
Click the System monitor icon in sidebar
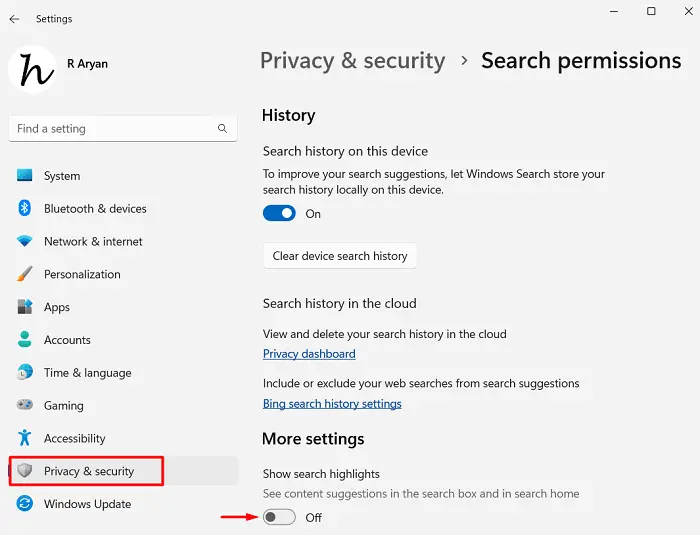tap(25, 176)
